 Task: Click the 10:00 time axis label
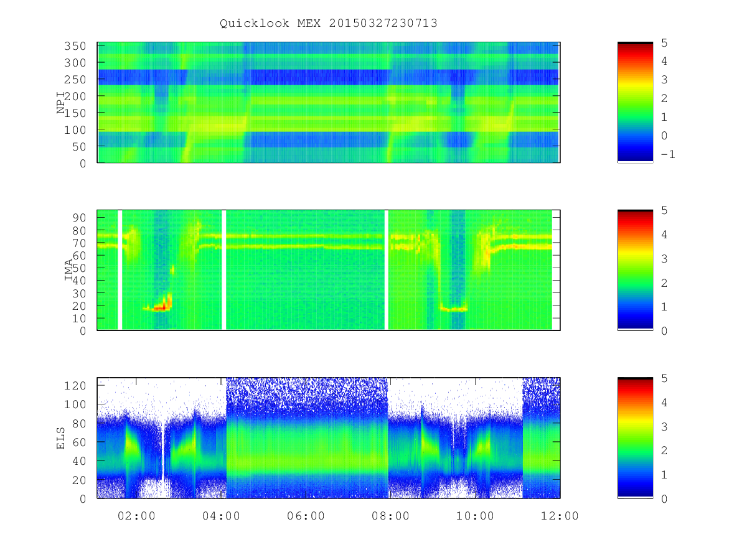(475, 516)
